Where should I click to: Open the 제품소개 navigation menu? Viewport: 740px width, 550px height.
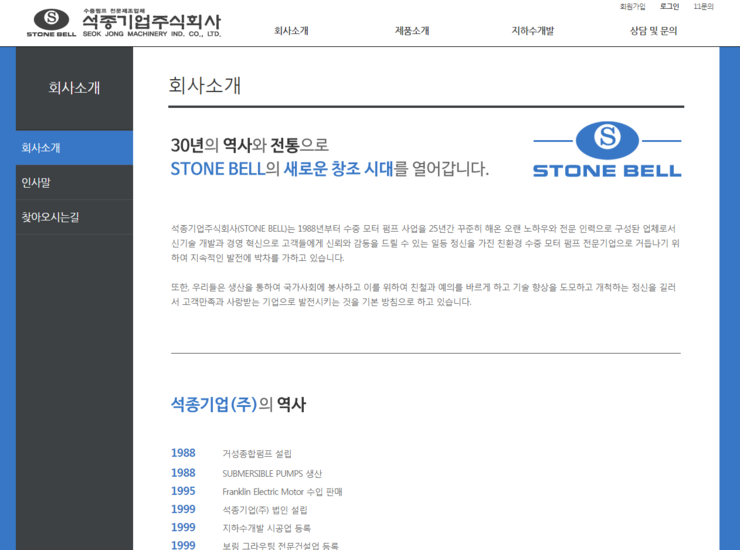pyautogui.click(x=412, y=31)
